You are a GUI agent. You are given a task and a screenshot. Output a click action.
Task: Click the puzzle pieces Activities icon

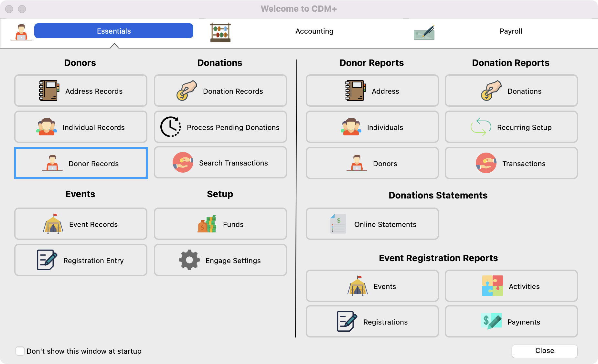[492, 286]
